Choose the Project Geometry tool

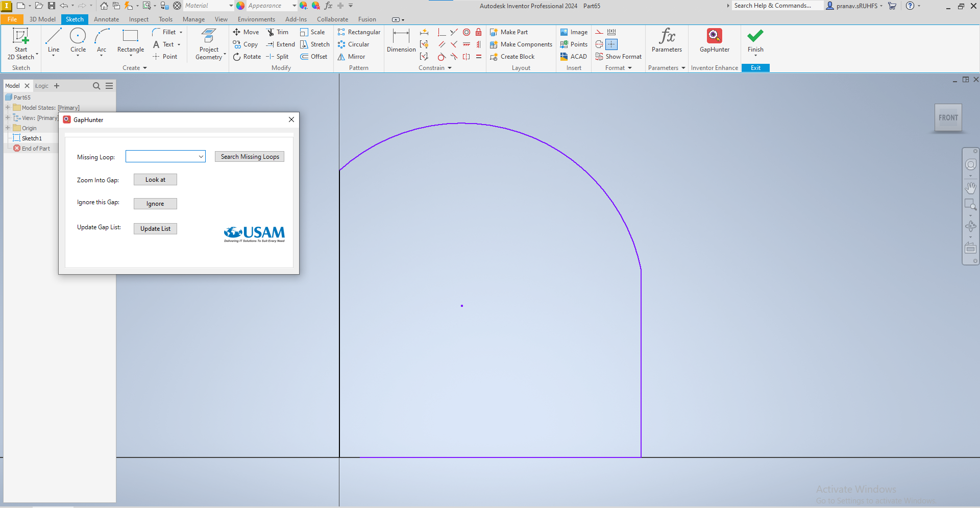click(x=209, y=43)
